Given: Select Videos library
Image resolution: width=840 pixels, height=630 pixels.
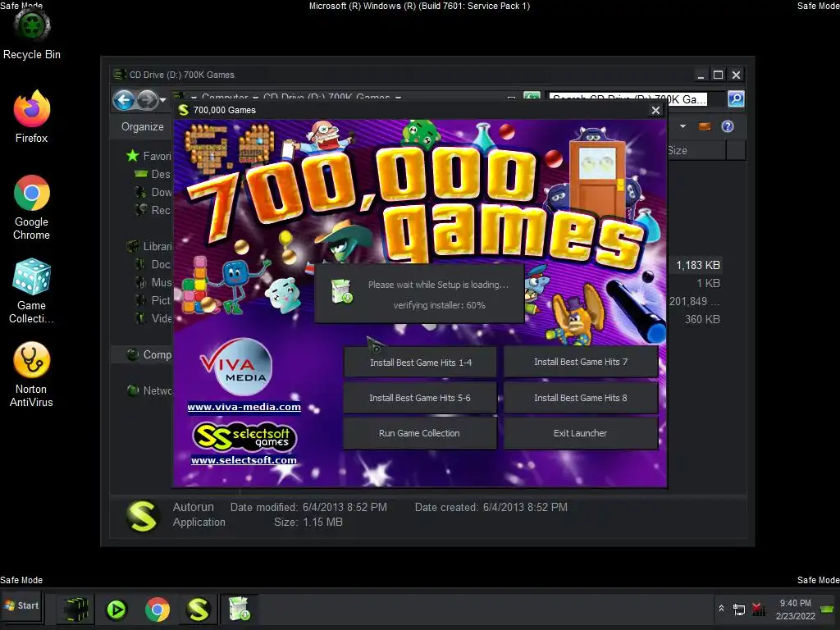Looking at the screenshot, I should (152, 319).
